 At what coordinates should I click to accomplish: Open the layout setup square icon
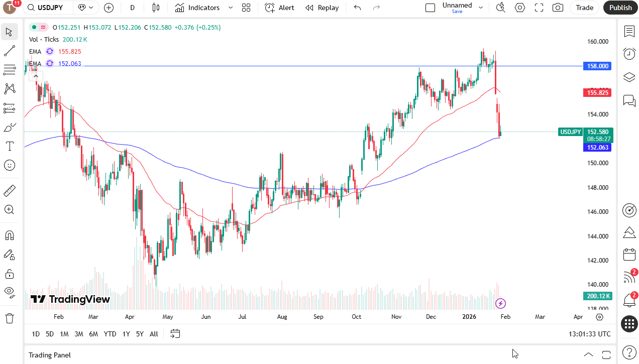coord(430,8)
